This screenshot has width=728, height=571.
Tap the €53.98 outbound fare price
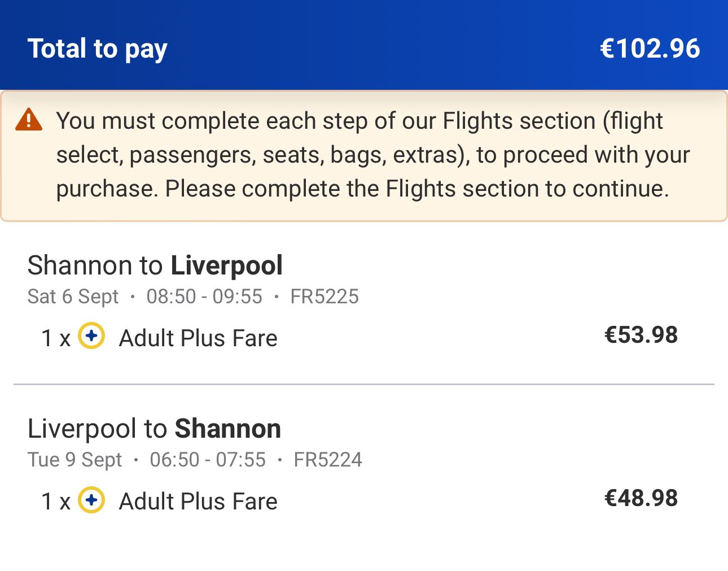[x=641, y=335]
